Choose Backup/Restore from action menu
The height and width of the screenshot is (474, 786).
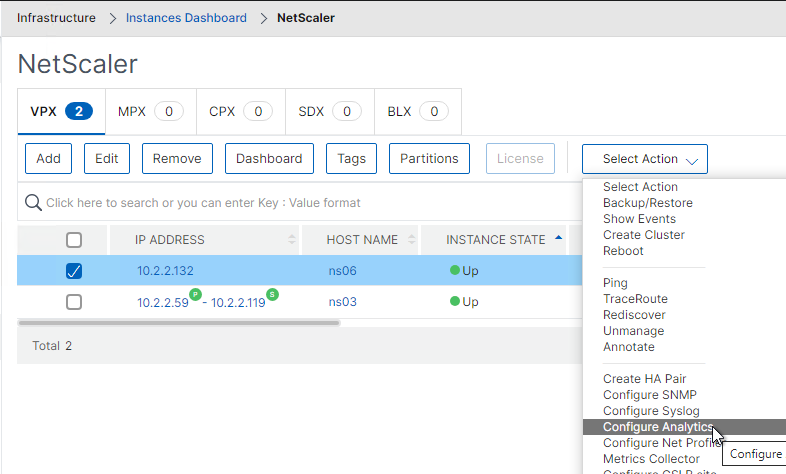pos(648,203)
